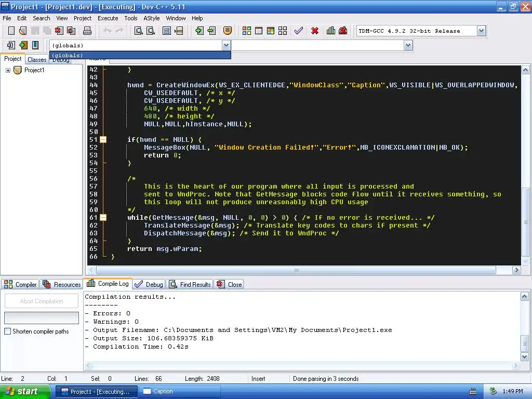
Task: Open the Tools menu
Action: (x=130, y=18)
